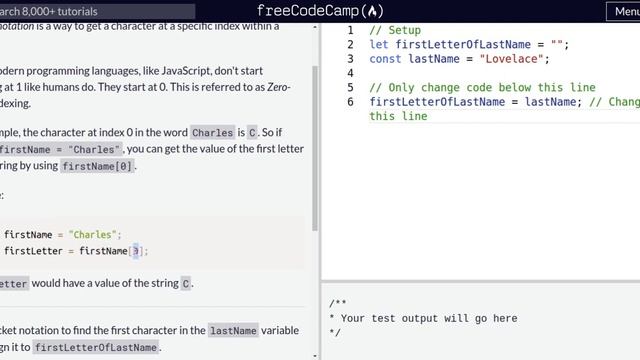Click the inline code 'lastName' in instructions
This screenshot has height=360, width=640.
tap(233, 331)
